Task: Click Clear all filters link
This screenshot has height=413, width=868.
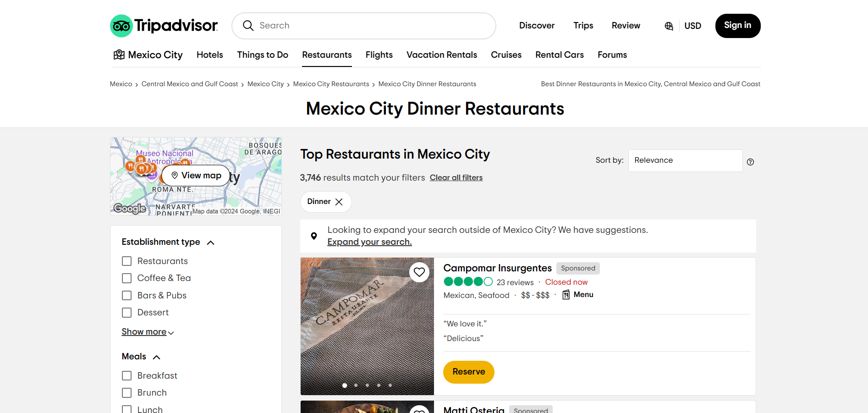Action: pos(456,178)
